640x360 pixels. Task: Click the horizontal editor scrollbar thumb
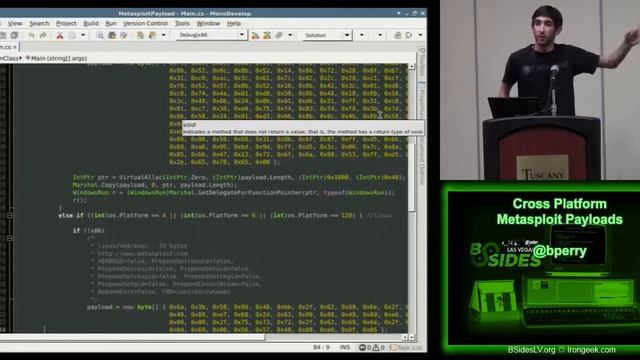[132, 338]
